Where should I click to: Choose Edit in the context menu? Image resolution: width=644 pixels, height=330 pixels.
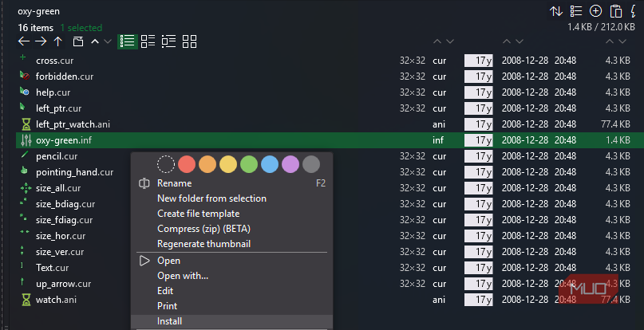[x=232, y=291]
